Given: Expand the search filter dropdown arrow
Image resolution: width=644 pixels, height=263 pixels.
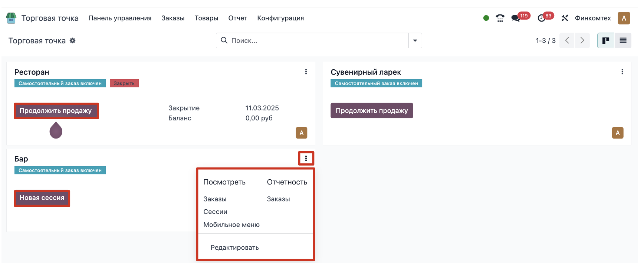Looking at the screenshot, I should [x=415, y=41].
